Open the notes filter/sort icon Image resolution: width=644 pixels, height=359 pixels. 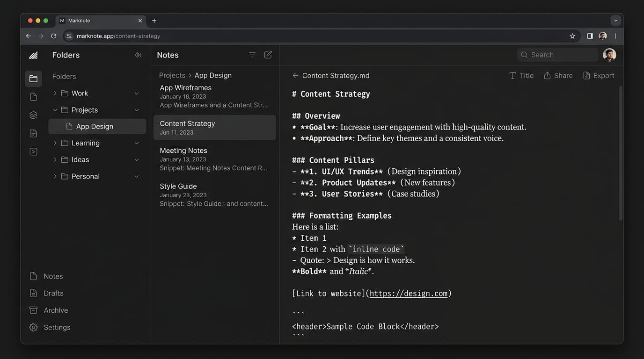tap(252, 55)
